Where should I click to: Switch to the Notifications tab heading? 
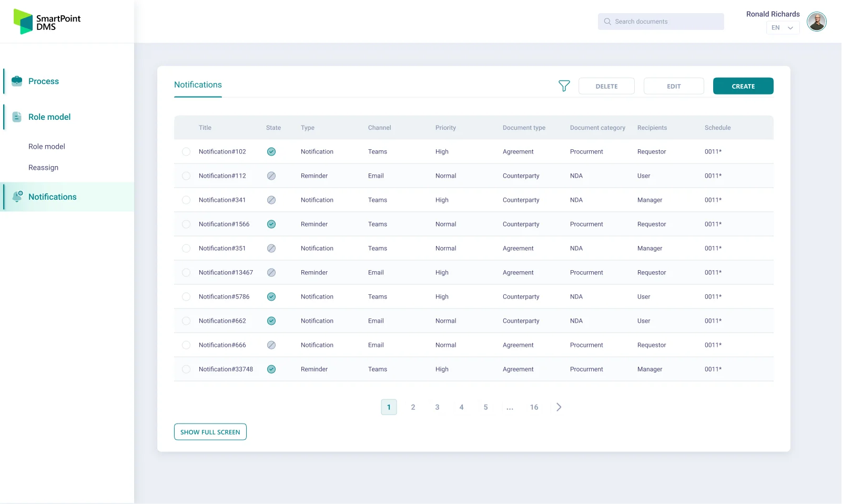coord(198,85)
